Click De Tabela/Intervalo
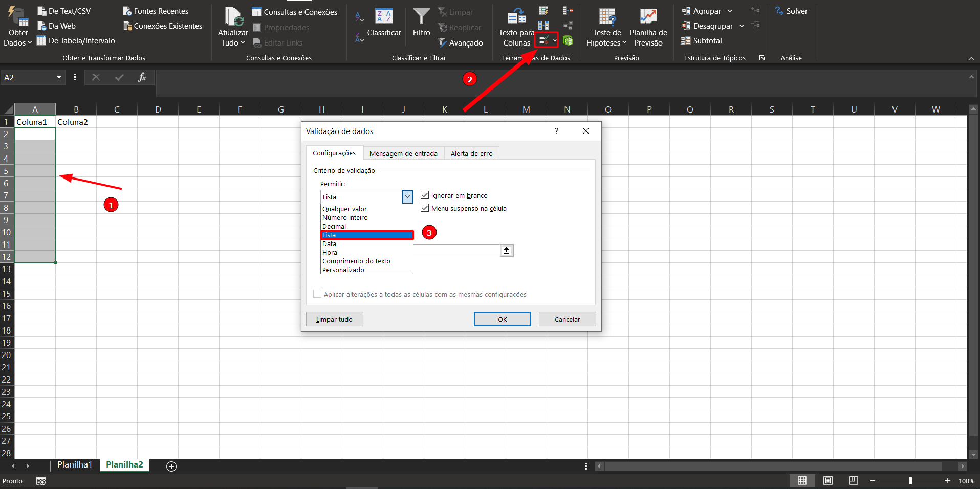The height and width of the screenshot is (489, 980). [x=76, y=40]
